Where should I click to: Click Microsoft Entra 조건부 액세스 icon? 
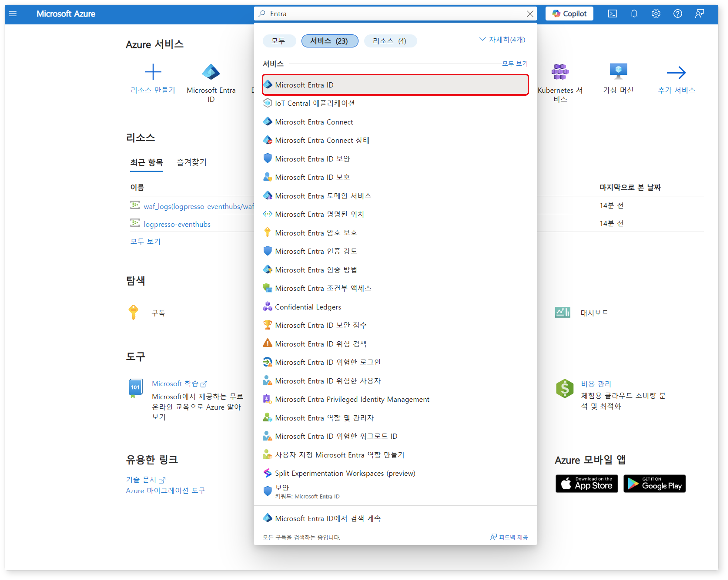click(267, 288)
